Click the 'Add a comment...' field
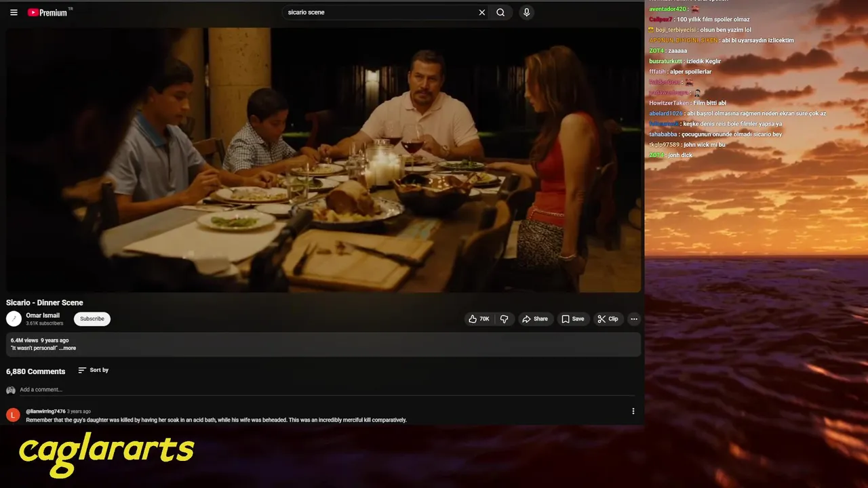This screenshot has width=868, height=488. [328, 390]
